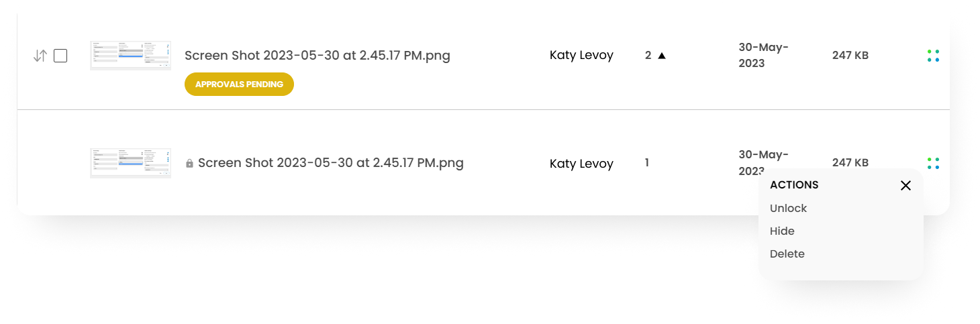Click the padlock icon beside the locked file

click(189, 164)
